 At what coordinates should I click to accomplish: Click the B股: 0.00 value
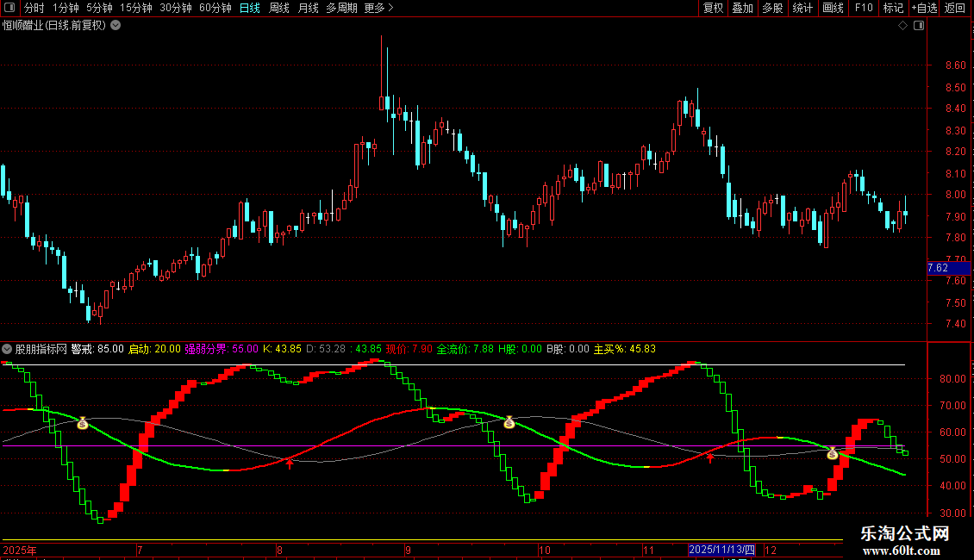click(x=568, y=349)
